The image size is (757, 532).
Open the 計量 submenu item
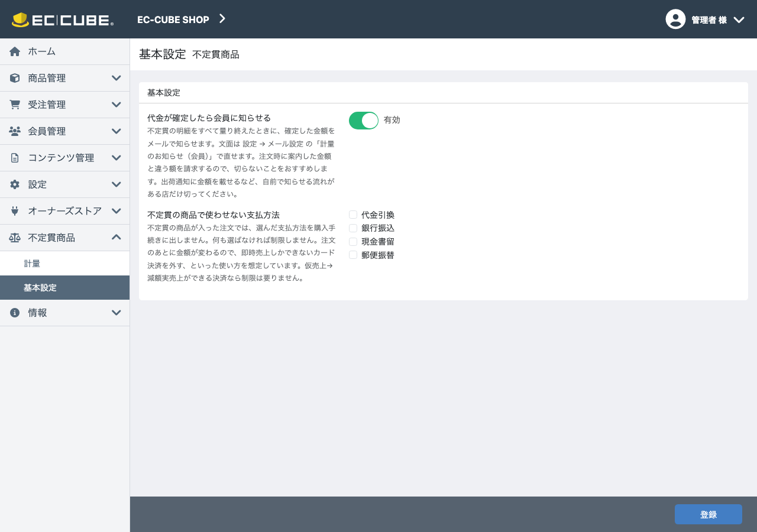click(64, 264)
